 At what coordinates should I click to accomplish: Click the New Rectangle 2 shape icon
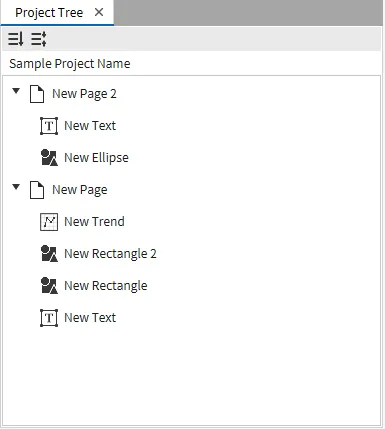(x=49, y=254)
